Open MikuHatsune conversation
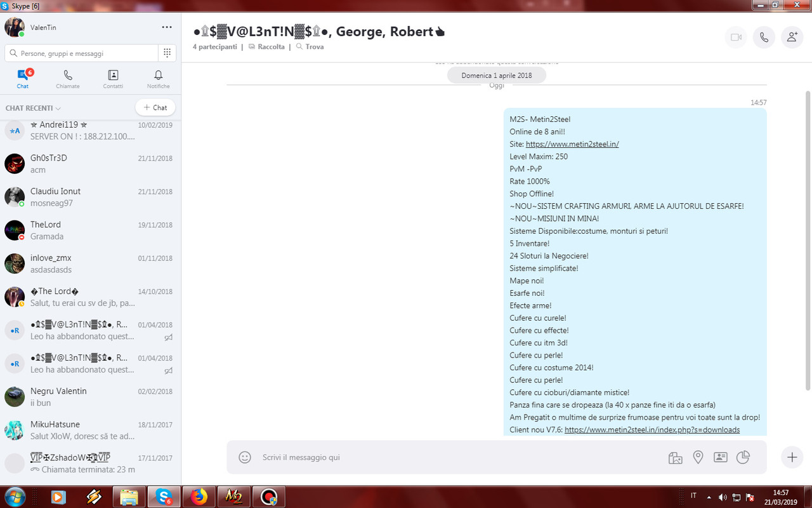Image resolution: width=812 pixels, height=508 pixels. coord(91,430)
